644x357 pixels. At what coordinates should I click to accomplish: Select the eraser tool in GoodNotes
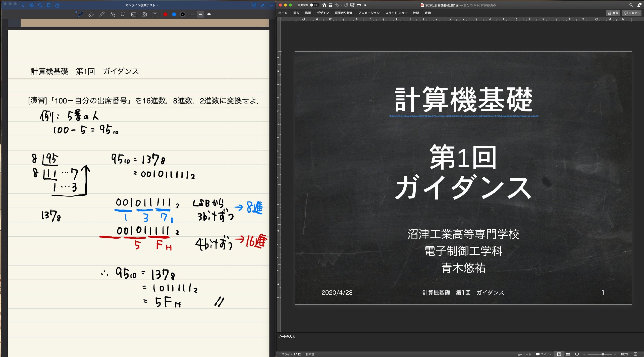pyautogui.click(x=91, y=14)
